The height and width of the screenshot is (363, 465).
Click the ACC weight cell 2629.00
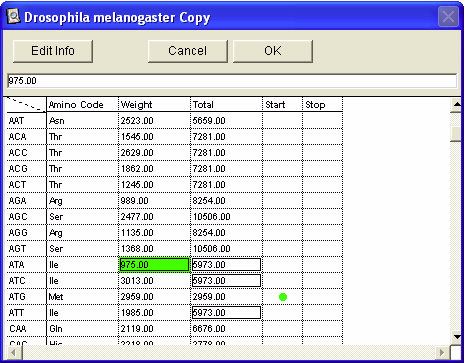tap(154, 153)
